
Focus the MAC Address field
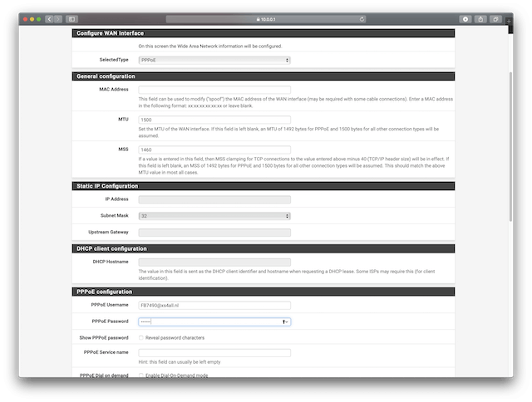[214, 90]
